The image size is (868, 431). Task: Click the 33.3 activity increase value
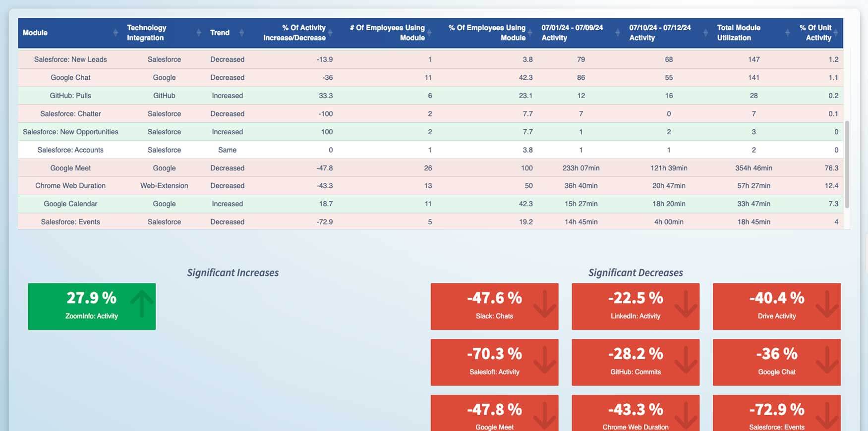point(326,96)
